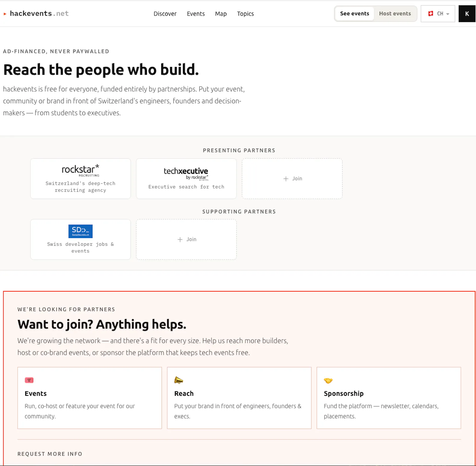Open the Topics nav item
476x466 pixels.
(x=245, y=14)
